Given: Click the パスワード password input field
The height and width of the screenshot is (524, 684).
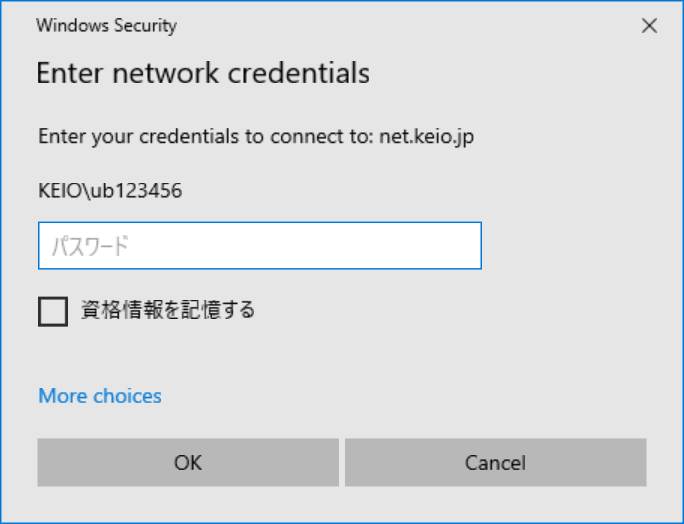Looking at the screenshot, I should pyautogui.click(x=260, y=246).
